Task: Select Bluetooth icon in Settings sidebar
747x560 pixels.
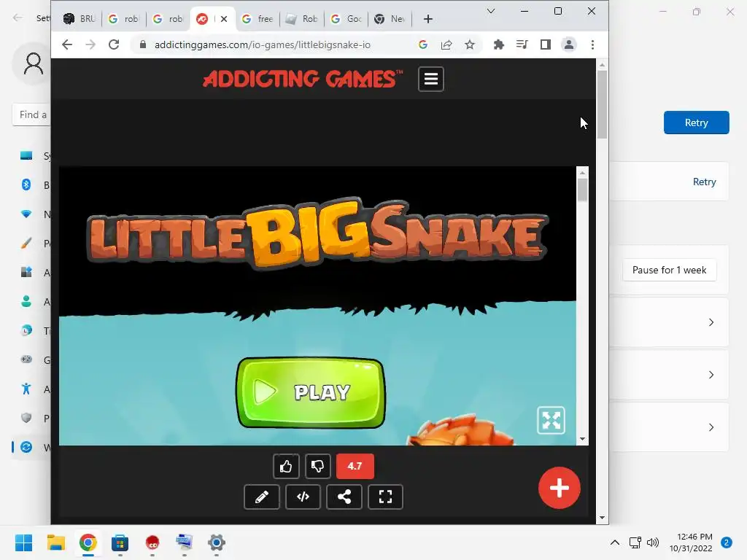Action: click(26, 184)
